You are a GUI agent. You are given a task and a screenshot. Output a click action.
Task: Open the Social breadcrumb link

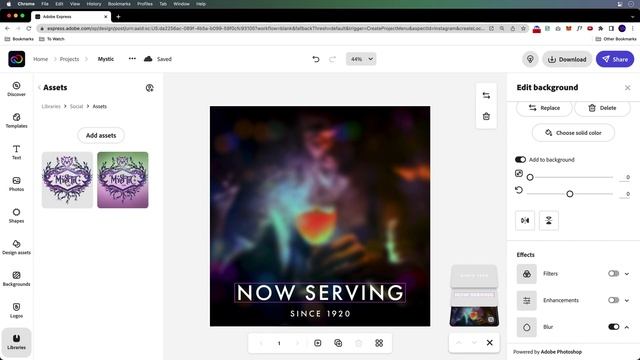(x=76, y=107)
